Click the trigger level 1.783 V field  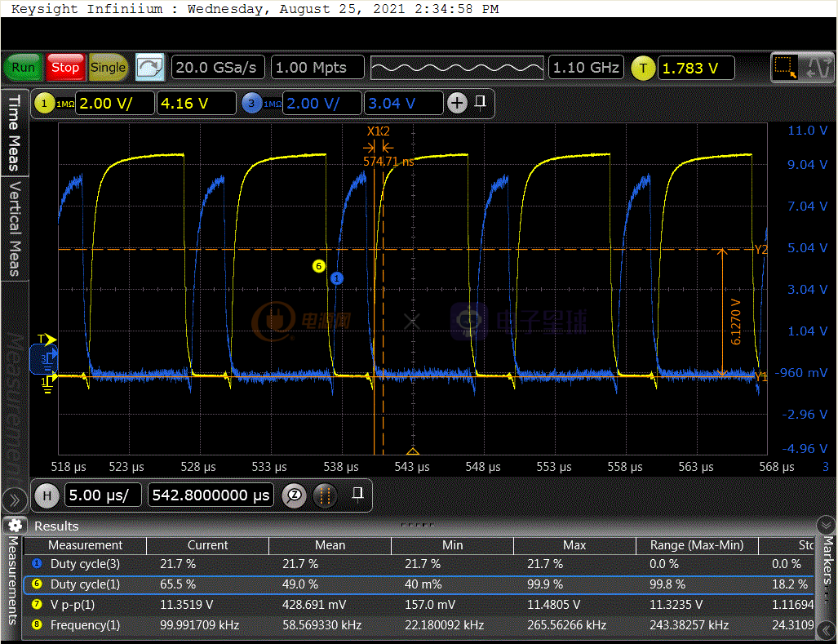[695, 69]
